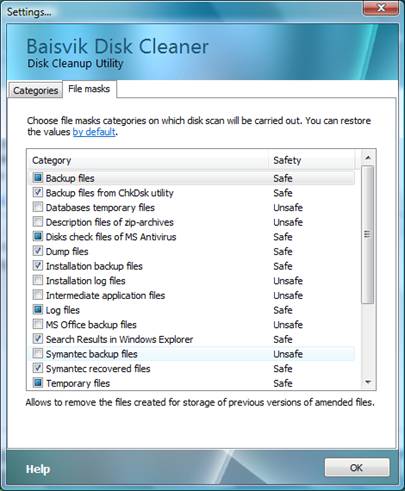Viewport: 405px width, 491px height.
Task: Select 'Dump files' row label
Action: coord(67,252)
